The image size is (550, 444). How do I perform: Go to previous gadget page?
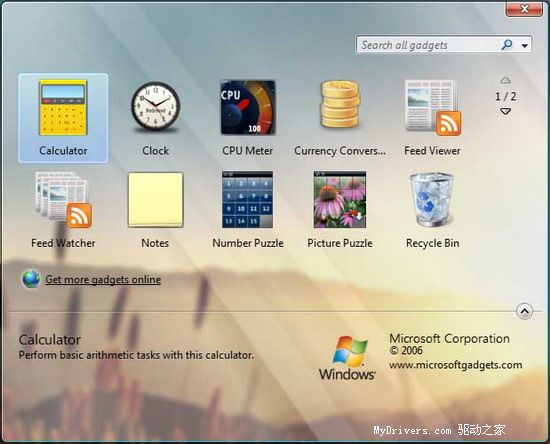[x=505, y=80]
